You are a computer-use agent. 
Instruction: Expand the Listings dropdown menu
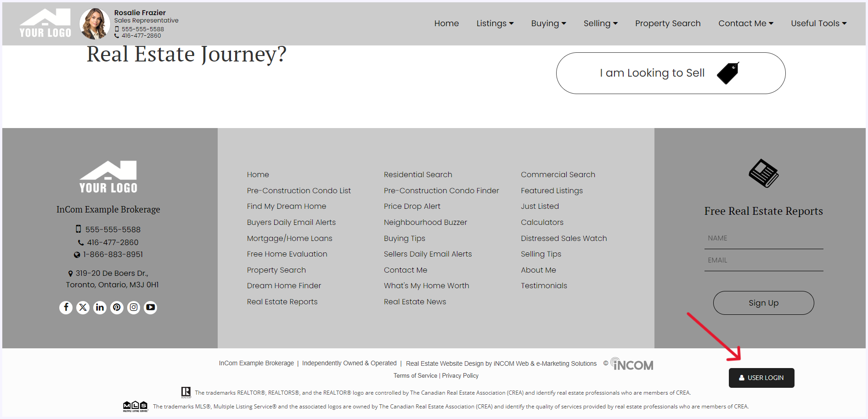coord(495,23)
